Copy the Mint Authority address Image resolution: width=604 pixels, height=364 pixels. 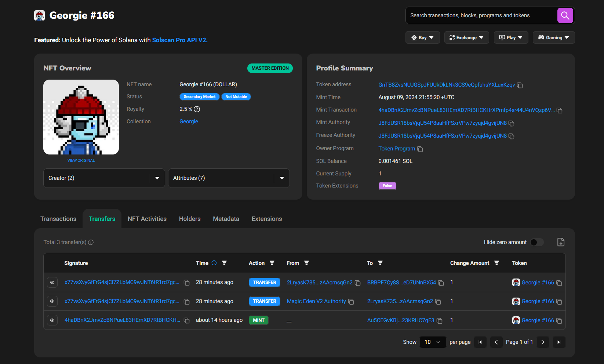512,123
